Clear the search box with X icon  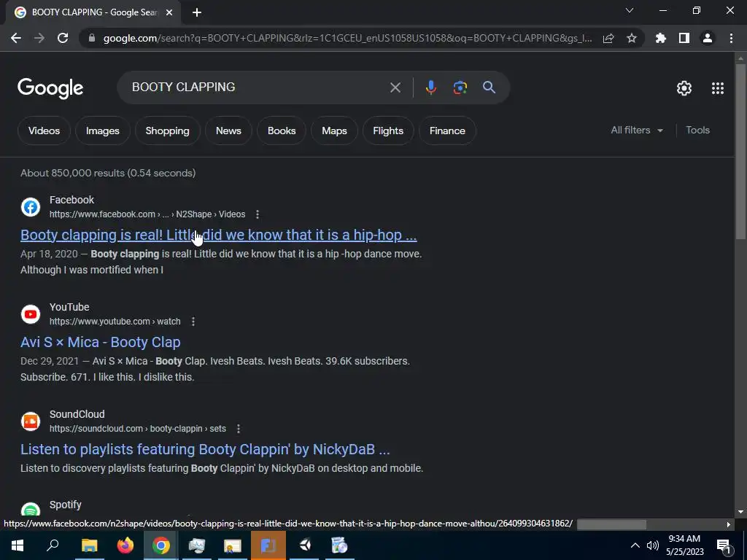(x=395, y=87)
